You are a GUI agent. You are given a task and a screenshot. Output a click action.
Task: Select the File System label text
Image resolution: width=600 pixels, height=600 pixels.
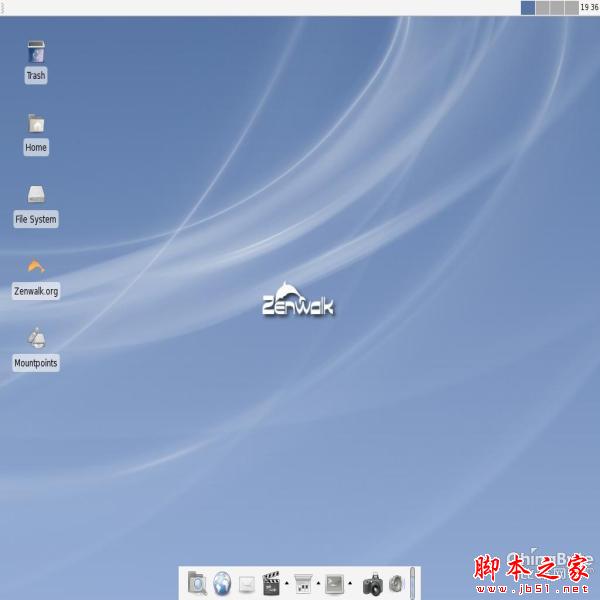click(x=36, y=219)
